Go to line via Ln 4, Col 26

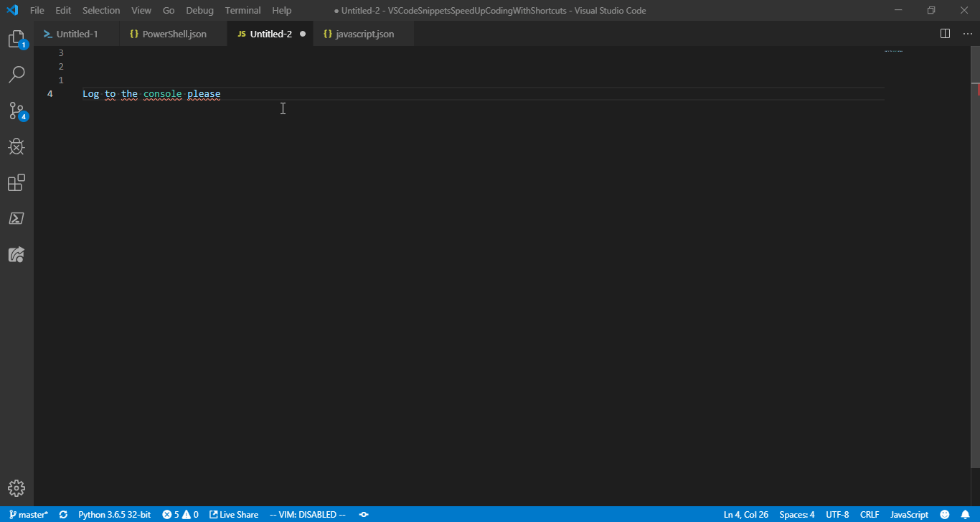click(746, 515)
